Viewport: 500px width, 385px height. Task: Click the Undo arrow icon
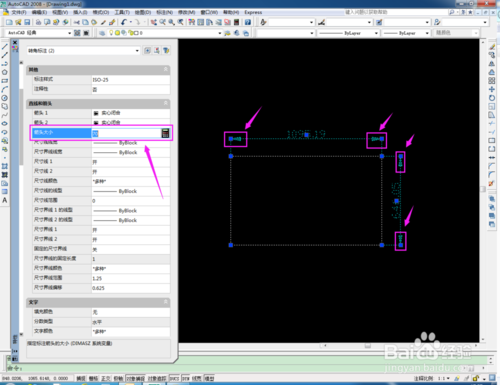pyautogui.click(x=124, y=22)
